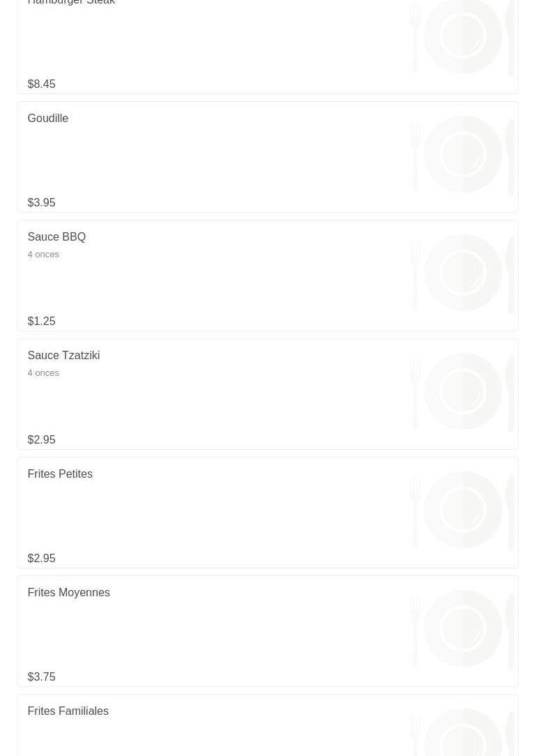
Task: Click the Frites Familiales plate placeholder icon
Action: click(462, 732)
